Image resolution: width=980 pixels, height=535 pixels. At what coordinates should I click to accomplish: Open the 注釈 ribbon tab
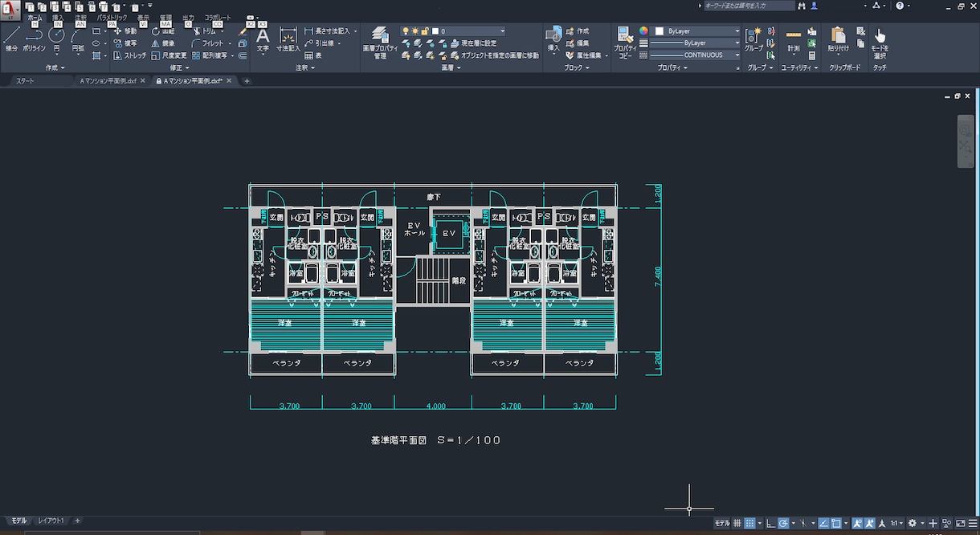tap(80, 17)
